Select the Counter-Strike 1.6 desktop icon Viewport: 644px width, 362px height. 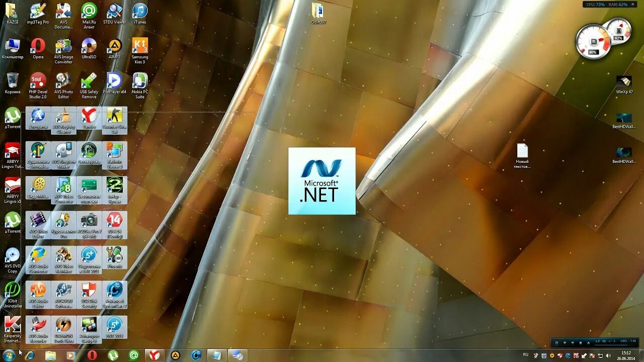point(115,121)
